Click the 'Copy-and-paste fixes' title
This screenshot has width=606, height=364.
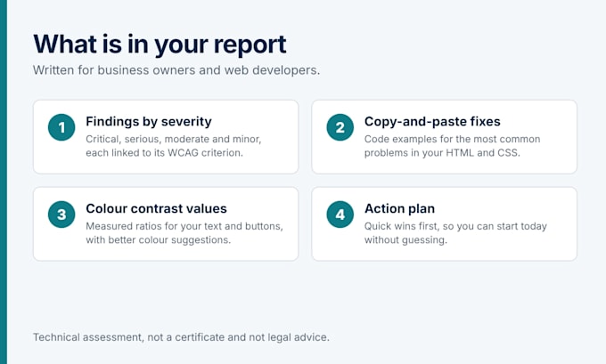[432, 122]
